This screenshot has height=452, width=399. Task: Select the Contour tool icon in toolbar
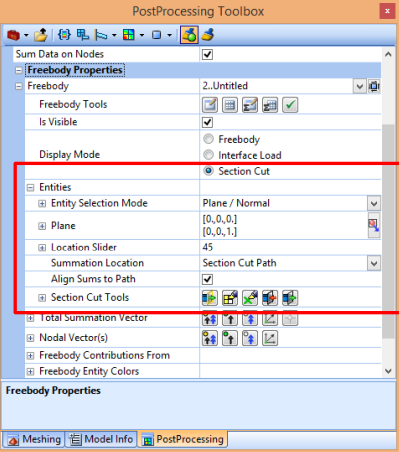83,35
